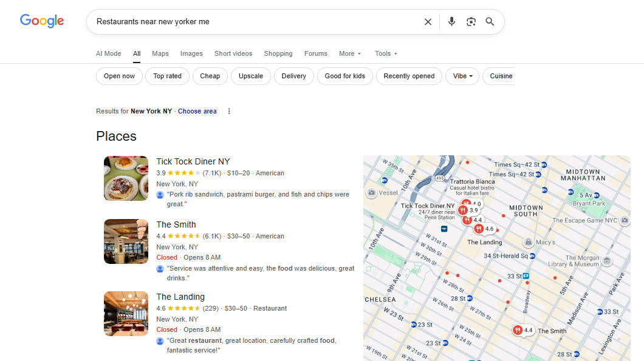644x361 pixels.
Task: Click the search magnifier icon
Action: click(490, 21)
